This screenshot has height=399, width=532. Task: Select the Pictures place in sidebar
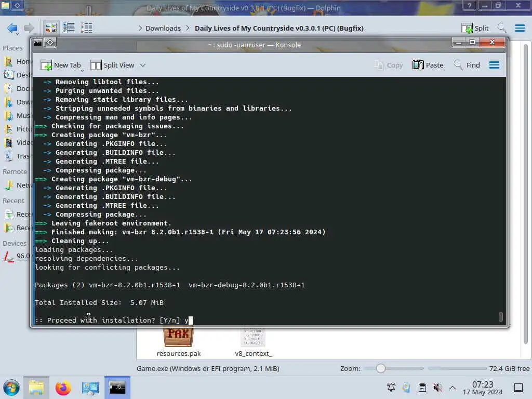point(17,129)
